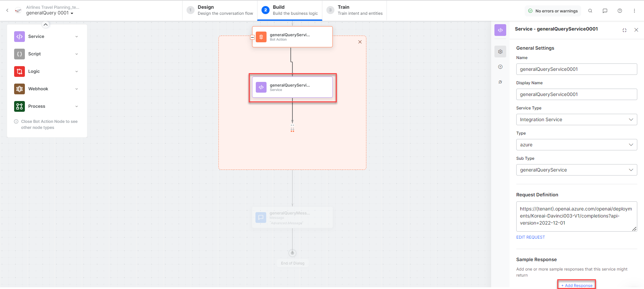Select the red Logic node icon
The image size is (644, 289).
coord(19,71)
